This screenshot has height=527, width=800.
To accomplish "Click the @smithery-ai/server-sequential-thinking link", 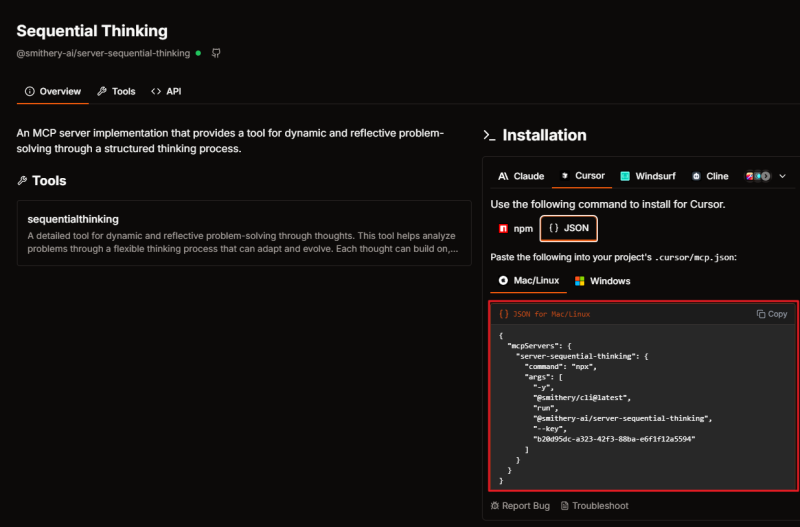I will [x=103, y=53].
